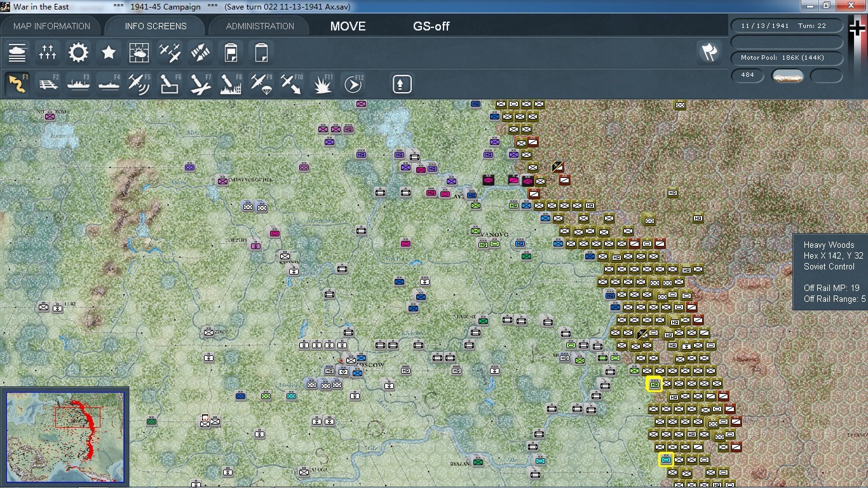Select the F3 naval transport mode
868x488 pixels.
(x=78, y=84)
